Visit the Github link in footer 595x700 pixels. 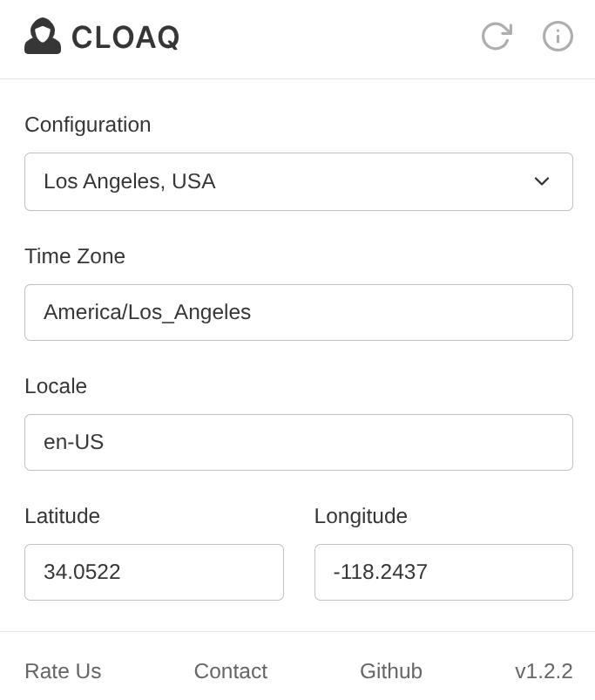click(x=391, y=671)
